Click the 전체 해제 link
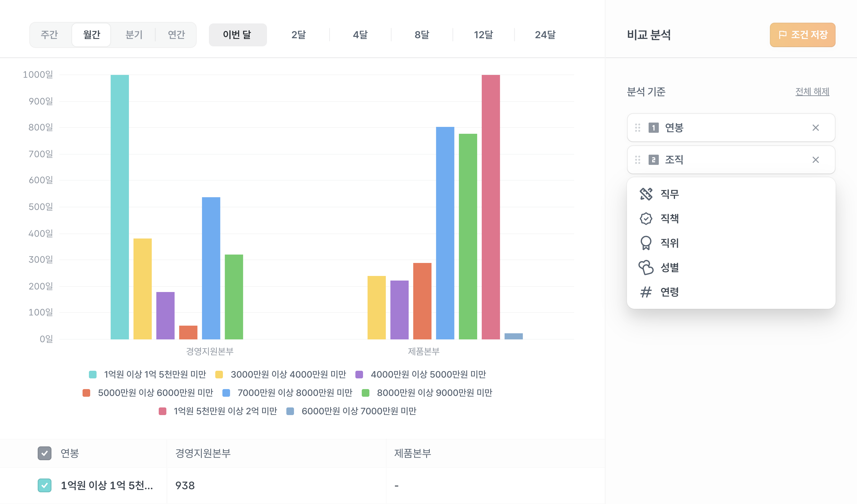Image resolution: width=857 pixels, height=504 pixels. 812,91
